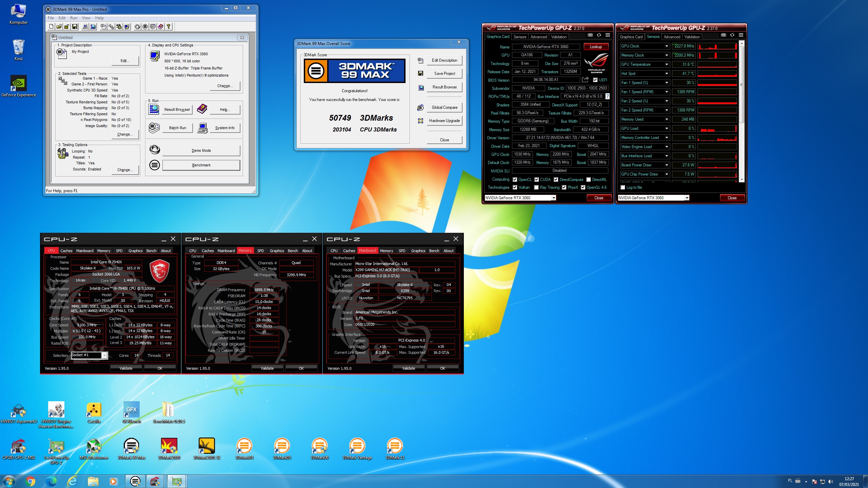Switch to Caches tab in first CPU-Z window
The height and width of the screenshot is (488, 868).
click(x=66, y=251)
